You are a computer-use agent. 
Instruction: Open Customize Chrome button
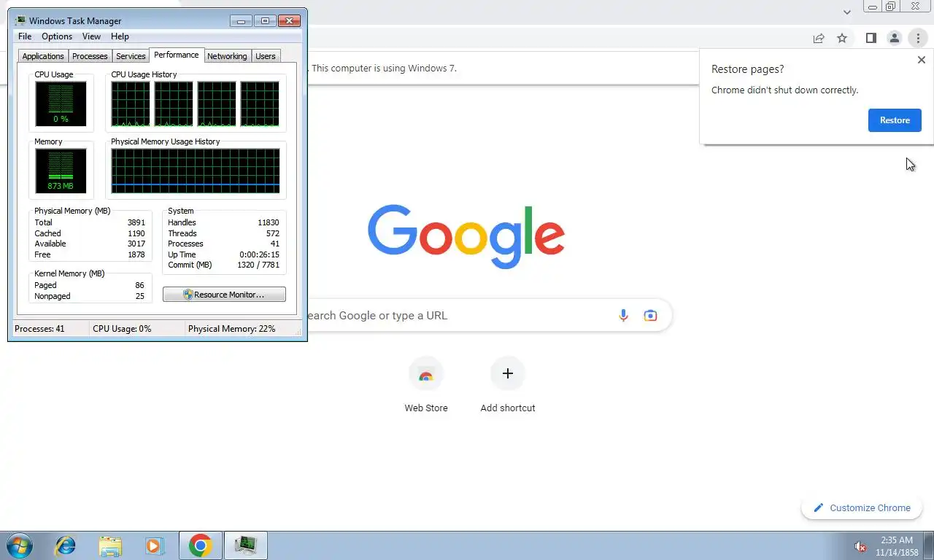point(862,508)
